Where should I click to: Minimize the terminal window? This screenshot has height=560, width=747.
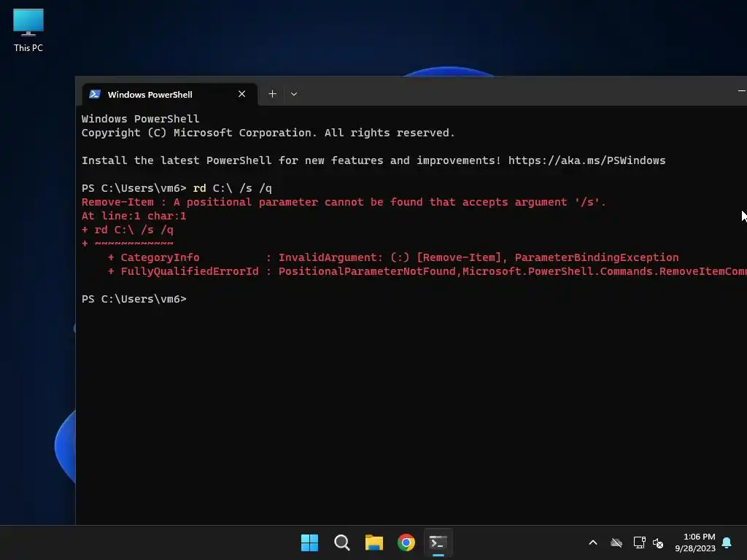coord(741,90)
